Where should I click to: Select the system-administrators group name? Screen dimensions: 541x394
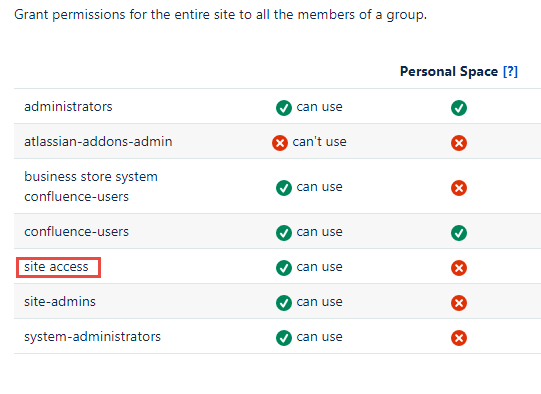92,337
